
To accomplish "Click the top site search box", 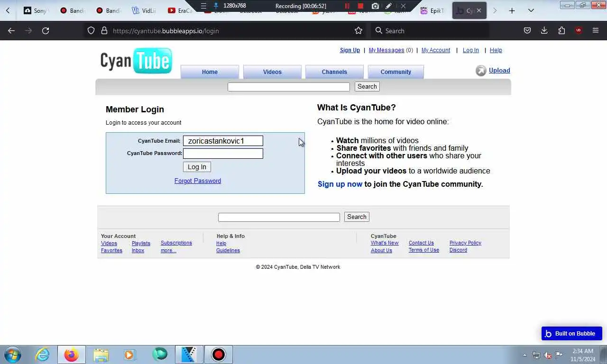I will pyautogui.click(x=289, y=87).
